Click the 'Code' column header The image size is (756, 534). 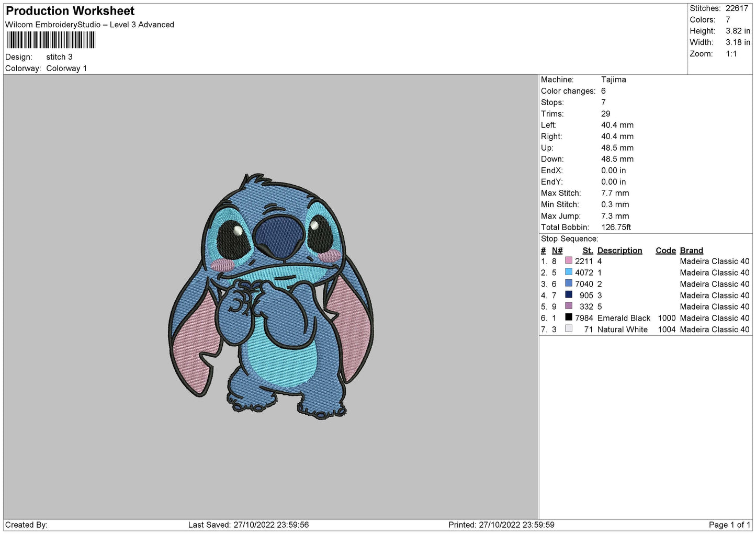[665, 251]
